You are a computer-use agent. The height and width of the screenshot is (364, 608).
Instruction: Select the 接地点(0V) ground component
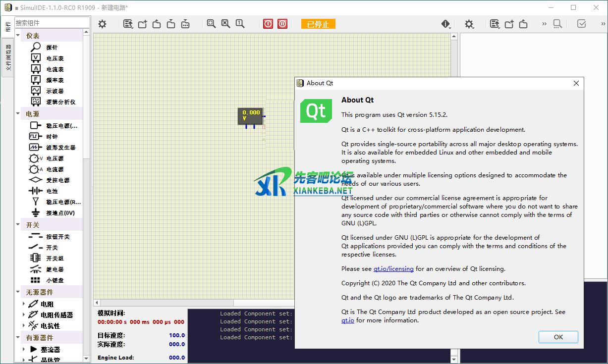click(60, 213)
